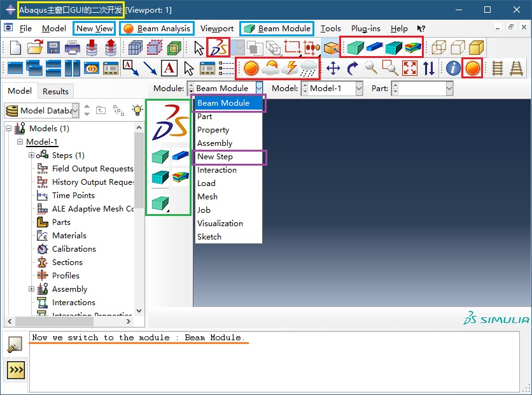Open the Plug-ins menu
Image resolution: width=532 pixels, height=395 pixels.
[365, 29]
